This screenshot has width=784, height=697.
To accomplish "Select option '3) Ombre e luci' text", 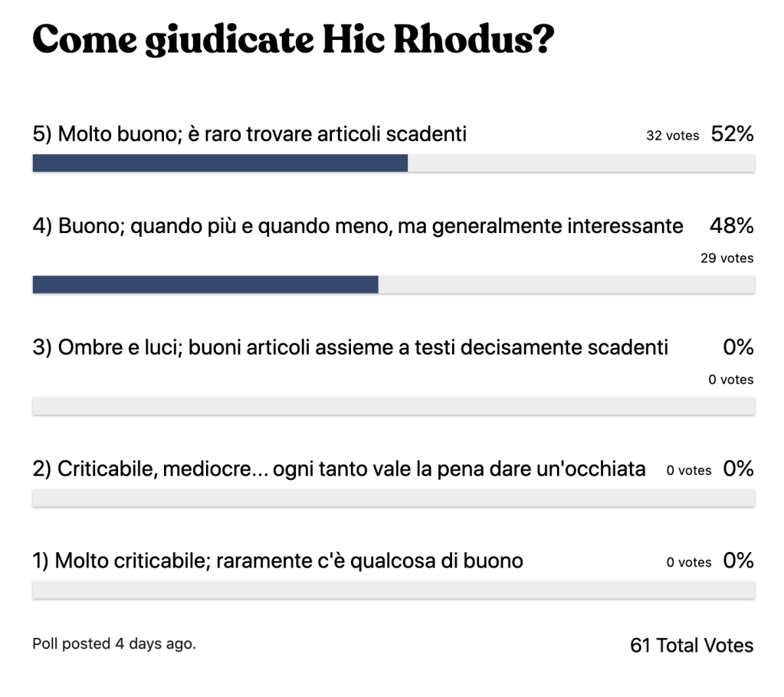I will tap(349, 347).
